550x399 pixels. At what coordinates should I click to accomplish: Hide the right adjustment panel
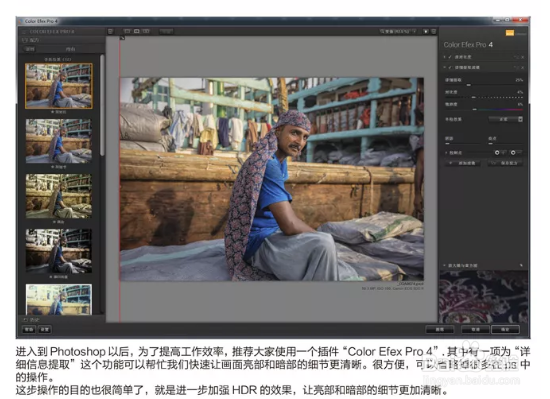434,32
